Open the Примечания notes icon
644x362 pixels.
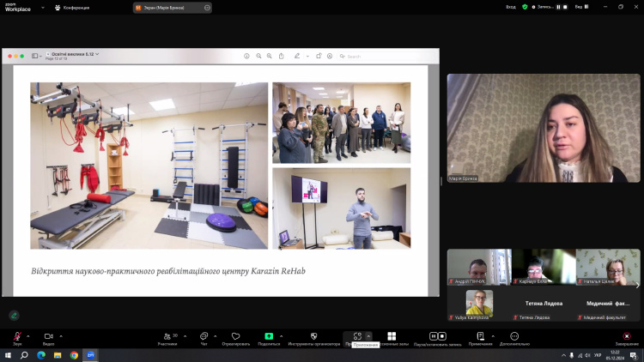tap(480, 338)
